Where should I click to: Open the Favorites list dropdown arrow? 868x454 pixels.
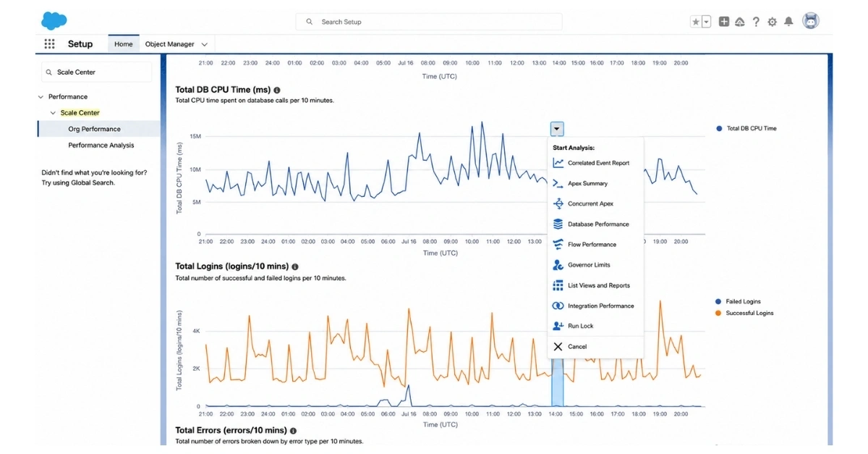tap(707, 22)
